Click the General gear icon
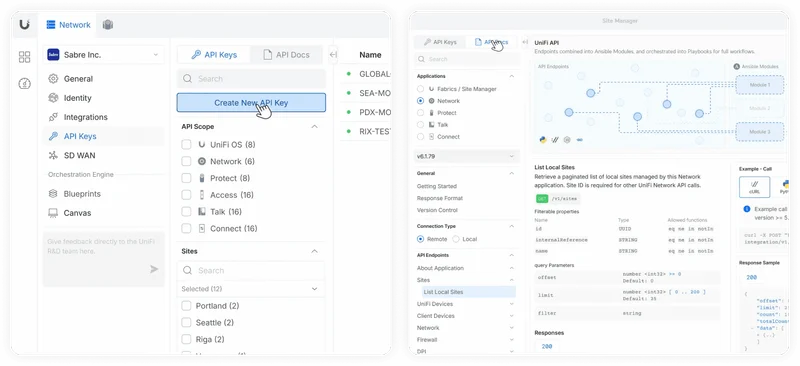Viewport: 800px width, 366px height. [53, 79]
